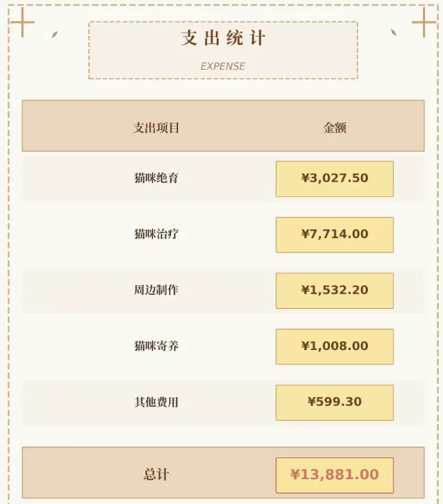Select the 猫咪绝育 expense row label
The width and height of the screenshot is (443, 504).
point(156,177)
